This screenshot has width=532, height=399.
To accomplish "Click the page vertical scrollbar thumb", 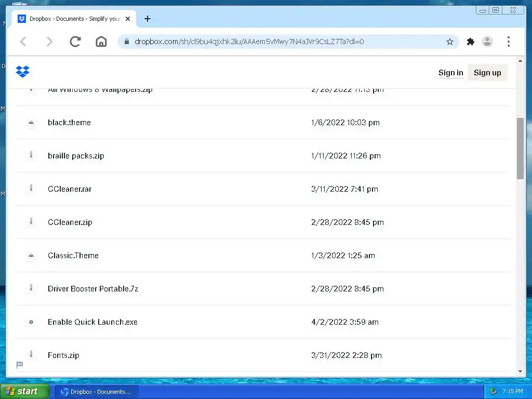I will 520,148.
